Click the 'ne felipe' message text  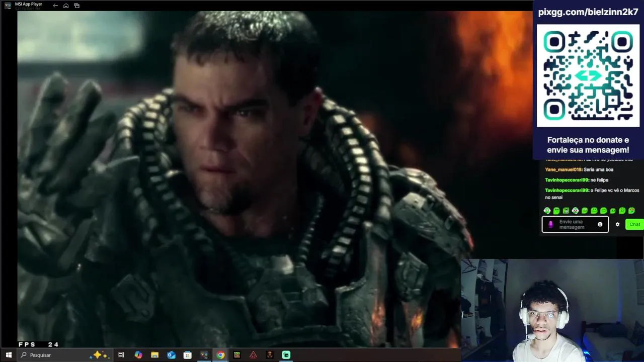[x=599, y=180]
